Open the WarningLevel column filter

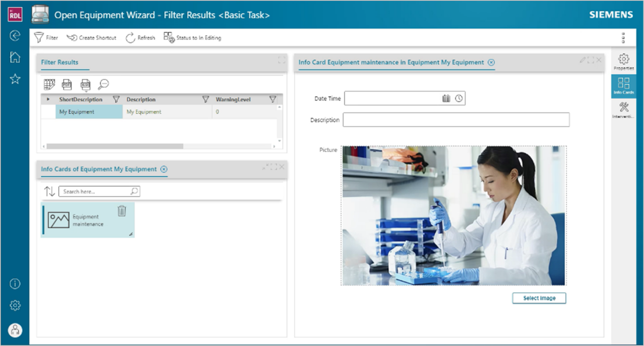[x=272, y=99]
